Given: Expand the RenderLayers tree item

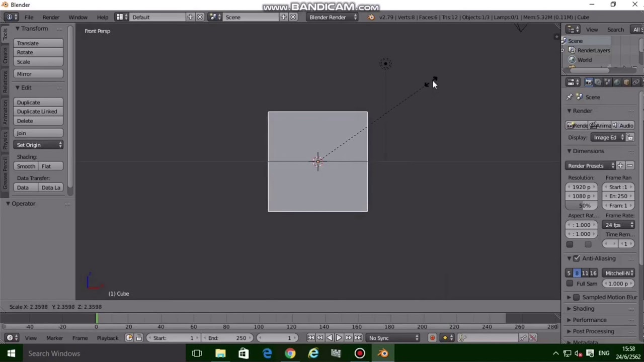Looking at the screenshot, I should 563,50.
